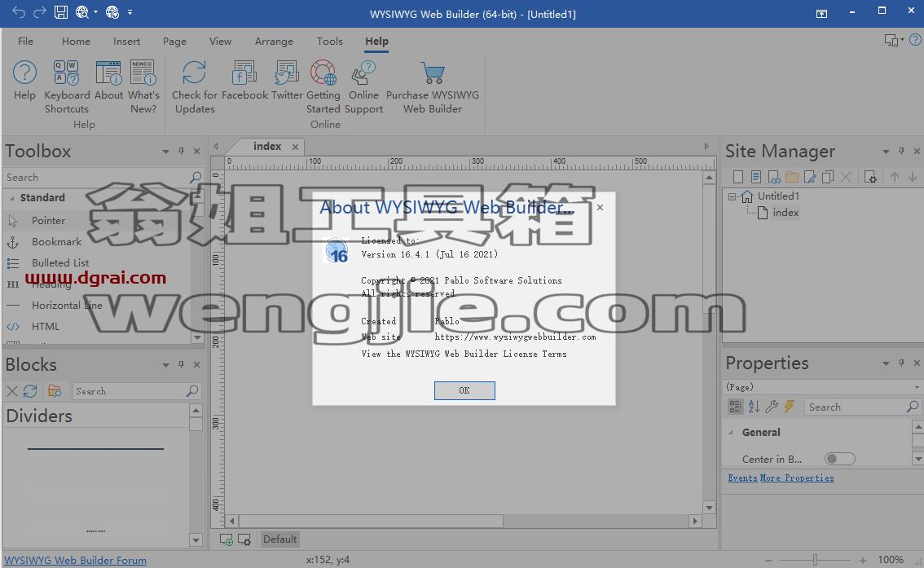This screenshot has height=568, width=924.
Task: Click the folder icon in Site Manager toolbar
Action: point(792,177)
